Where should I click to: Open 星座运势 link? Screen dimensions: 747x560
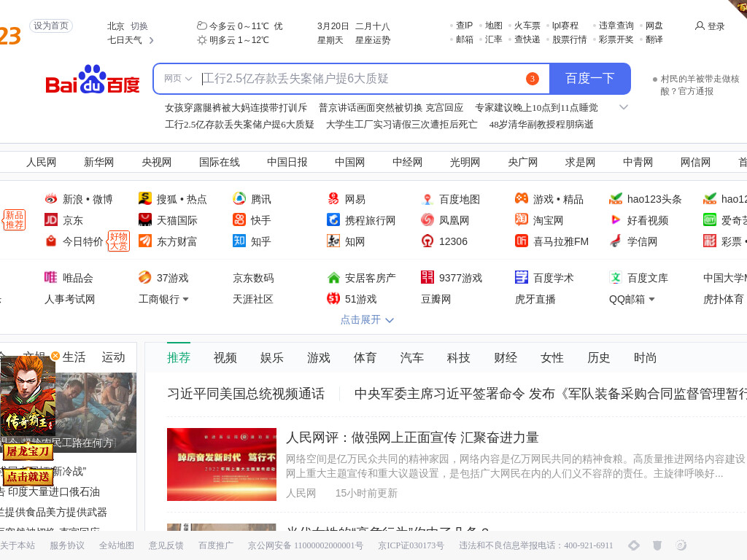click(x=373, y=41)
